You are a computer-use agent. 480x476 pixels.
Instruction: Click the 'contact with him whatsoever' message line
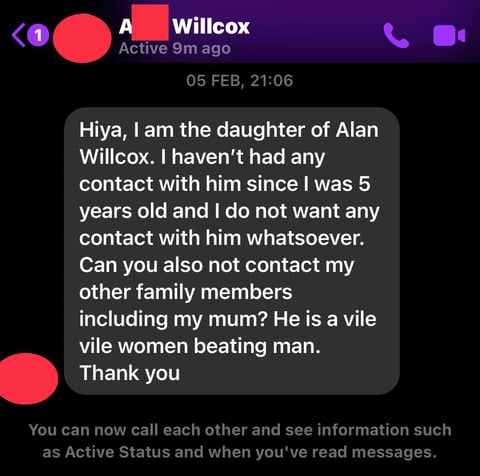(222, 238)
